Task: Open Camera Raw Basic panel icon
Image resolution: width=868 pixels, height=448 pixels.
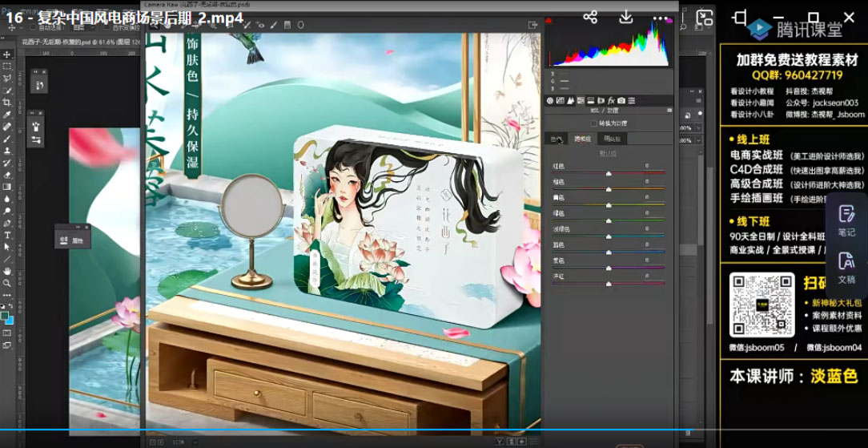Action: (x=550, y=100)
